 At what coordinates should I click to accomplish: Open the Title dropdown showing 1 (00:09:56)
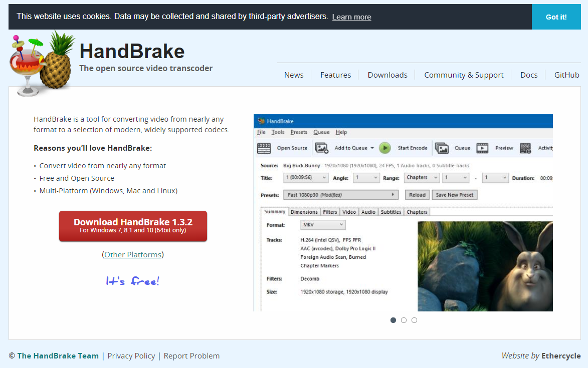(306, 178)
